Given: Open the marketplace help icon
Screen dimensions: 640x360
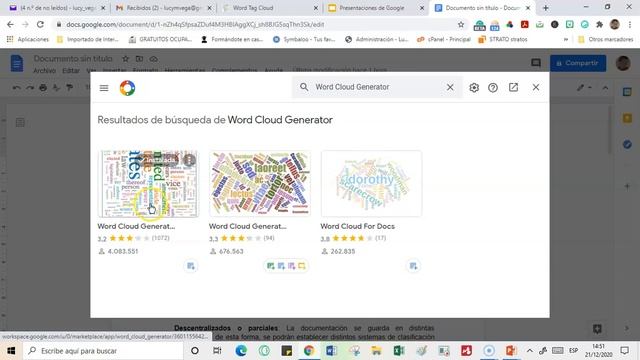Looking at the screenshot, I should tap(493, 88).
